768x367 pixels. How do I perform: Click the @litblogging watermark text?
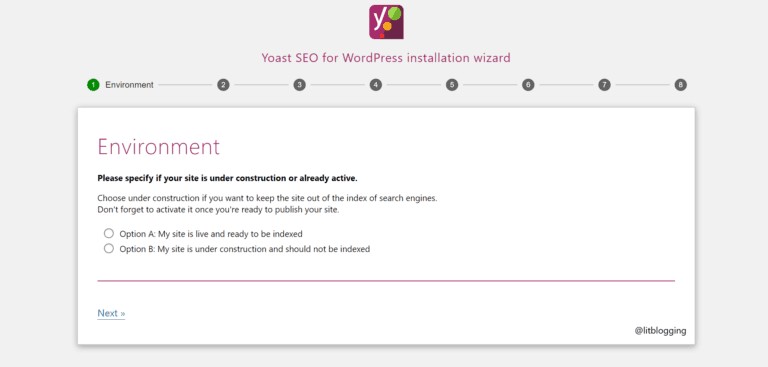tap(661, 331)
